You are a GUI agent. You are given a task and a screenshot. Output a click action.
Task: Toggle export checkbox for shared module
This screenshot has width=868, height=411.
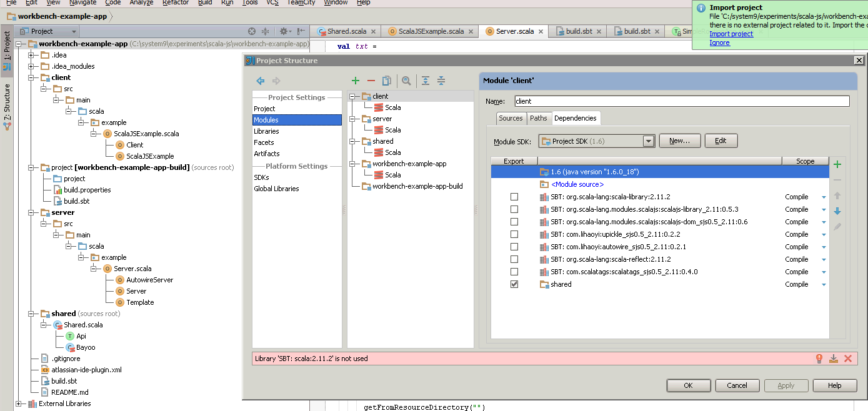point(514,284)
